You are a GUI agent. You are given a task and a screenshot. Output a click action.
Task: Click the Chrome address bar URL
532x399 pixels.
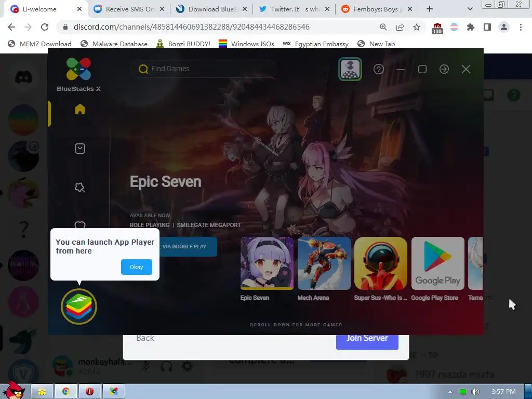point(191,27)
